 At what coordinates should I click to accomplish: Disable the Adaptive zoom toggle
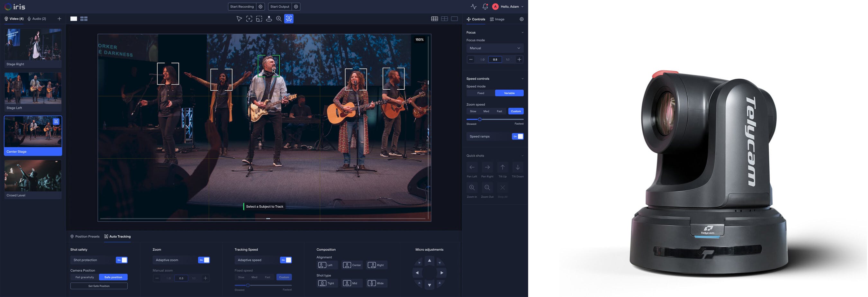click(204, 260)
